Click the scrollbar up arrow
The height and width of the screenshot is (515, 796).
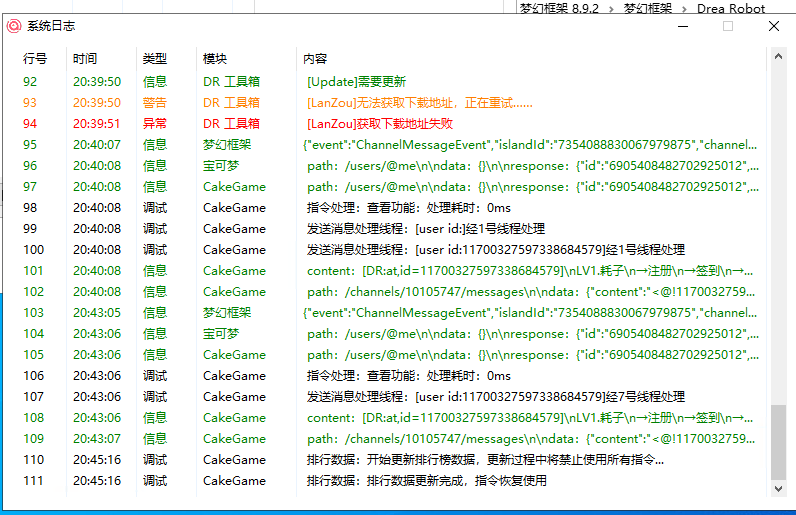[778, 59]
